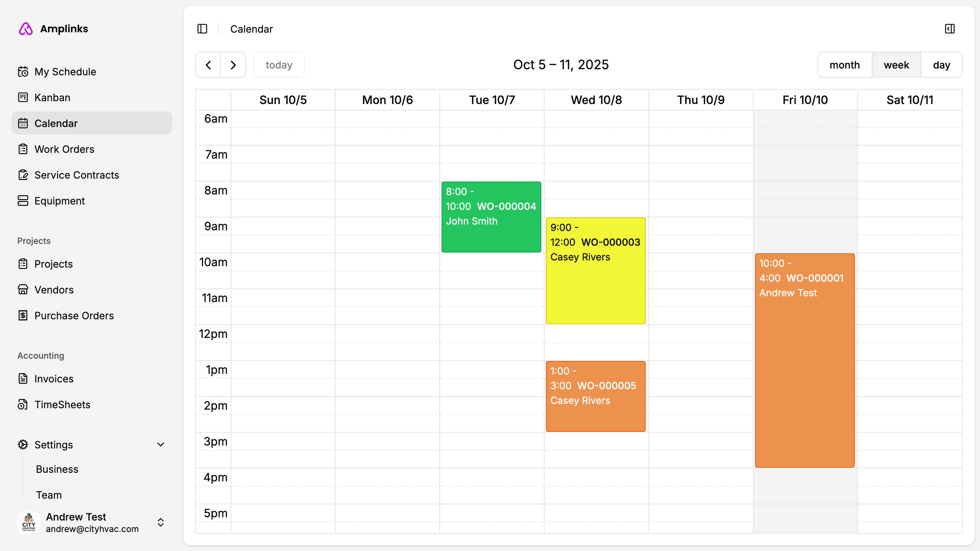Open the Service Contracts icon
Image resolution: width=980 pixels, height=551 pixels.
point(23,175)
